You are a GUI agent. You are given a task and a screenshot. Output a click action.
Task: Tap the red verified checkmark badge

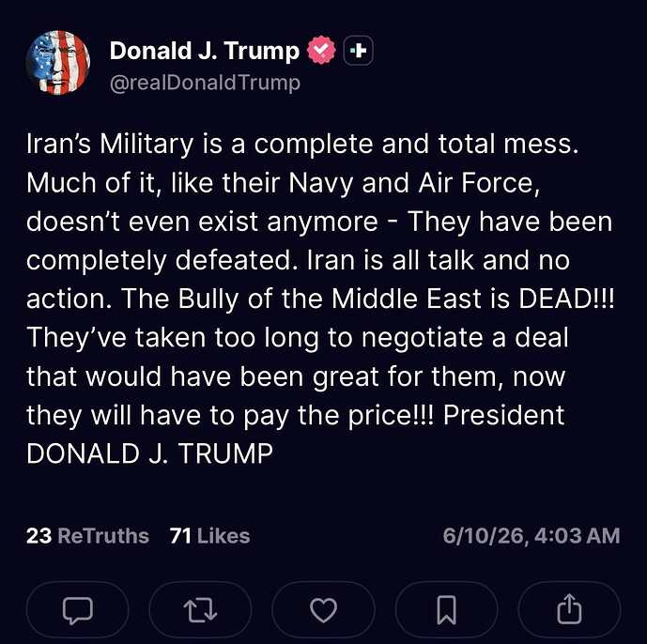(321, 51)
